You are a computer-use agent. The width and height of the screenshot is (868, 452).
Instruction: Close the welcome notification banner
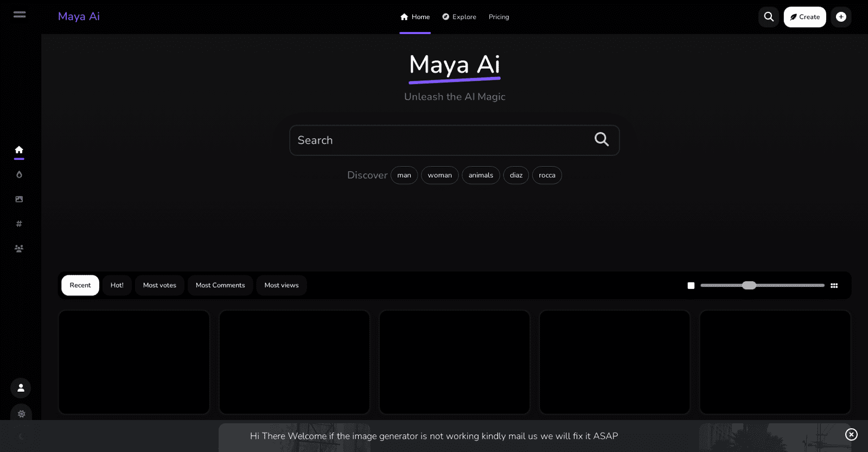pyautogui.click(x=851, y=435)
